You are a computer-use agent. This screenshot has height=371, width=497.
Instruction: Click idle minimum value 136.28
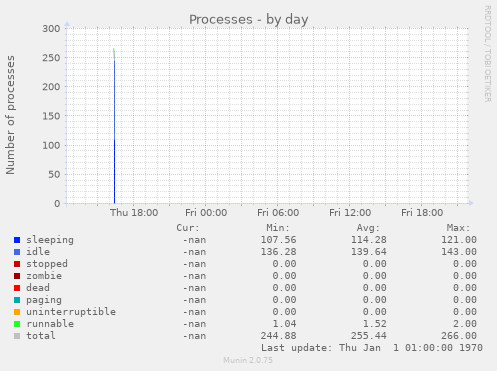coord(278,252)
